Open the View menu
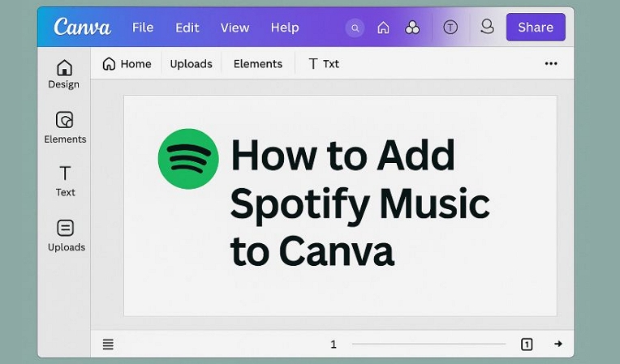The width and height of the screenshot is (620, 364). click(x=235, y=28)
